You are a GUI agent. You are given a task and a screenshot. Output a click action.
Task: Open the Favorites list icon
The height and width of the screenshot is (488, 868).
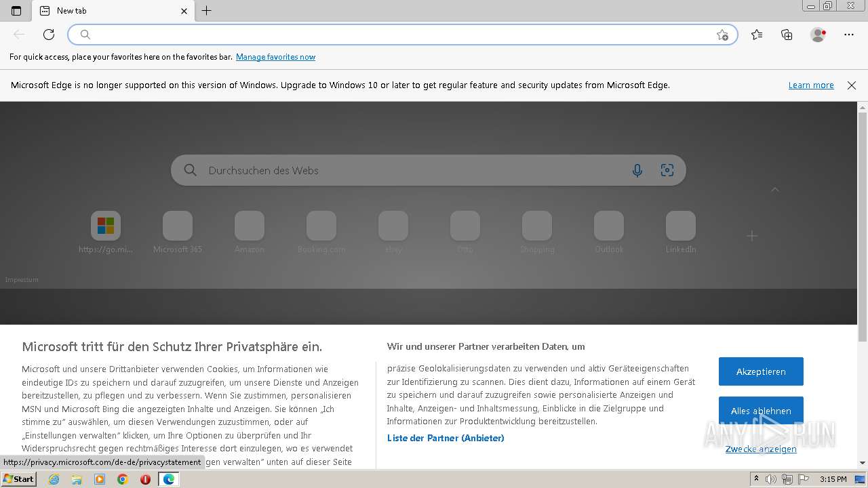pyautogui.click(x=757, y=35)
